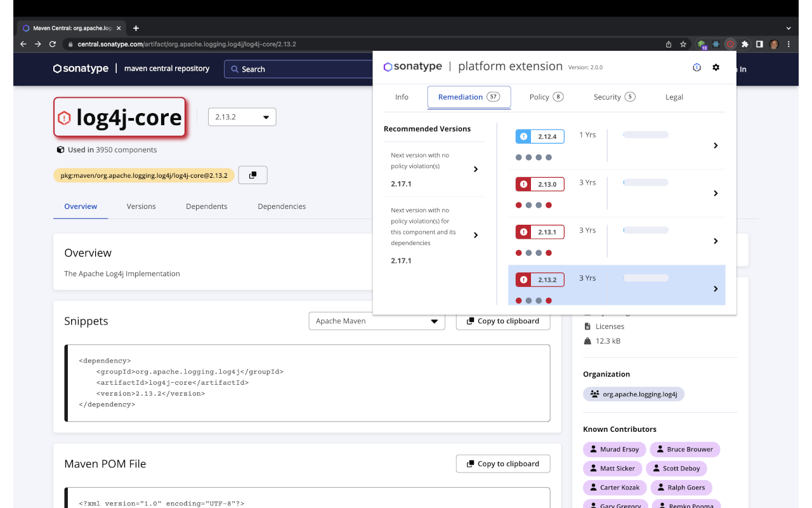Image resolution: width=812 pixels, height=508 pixels.
Task: Click the red alert icon on version 2.13.0
Action: (x=523, y=184)
